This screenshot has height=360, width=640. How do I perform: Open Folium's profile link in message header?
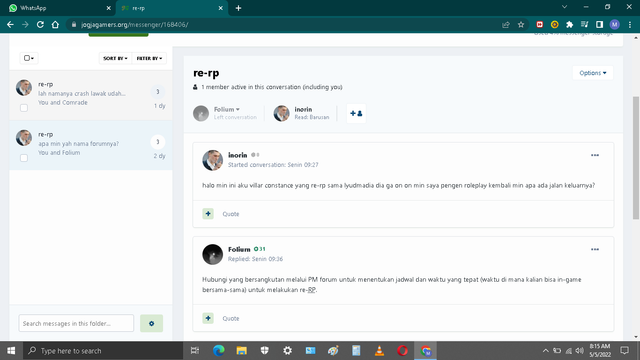[x=239, y=249]
